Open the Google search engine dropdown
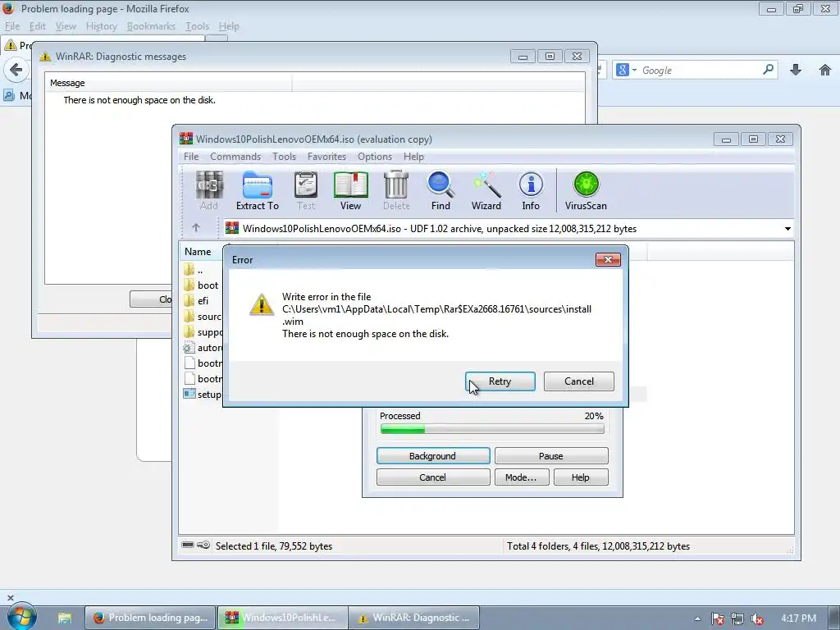 (626, 70)
